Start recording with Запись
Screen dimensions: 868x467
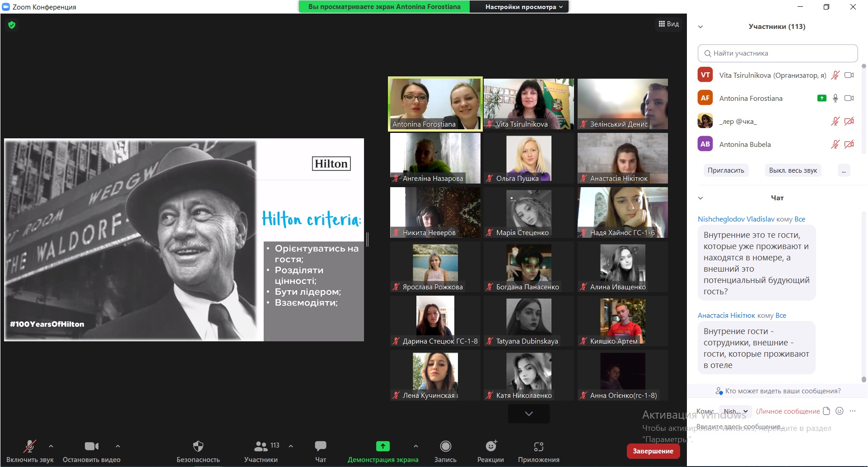tap(445, 451)
